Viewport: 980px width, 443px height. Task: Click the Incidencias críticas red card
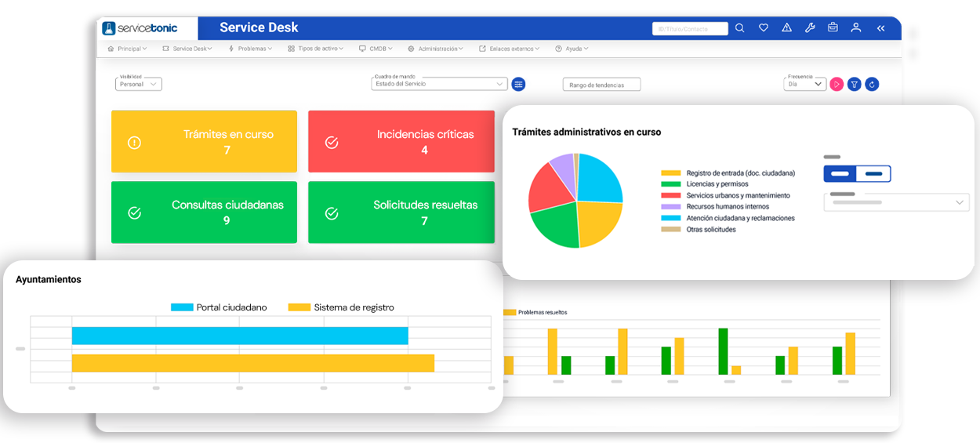point(401,141)
